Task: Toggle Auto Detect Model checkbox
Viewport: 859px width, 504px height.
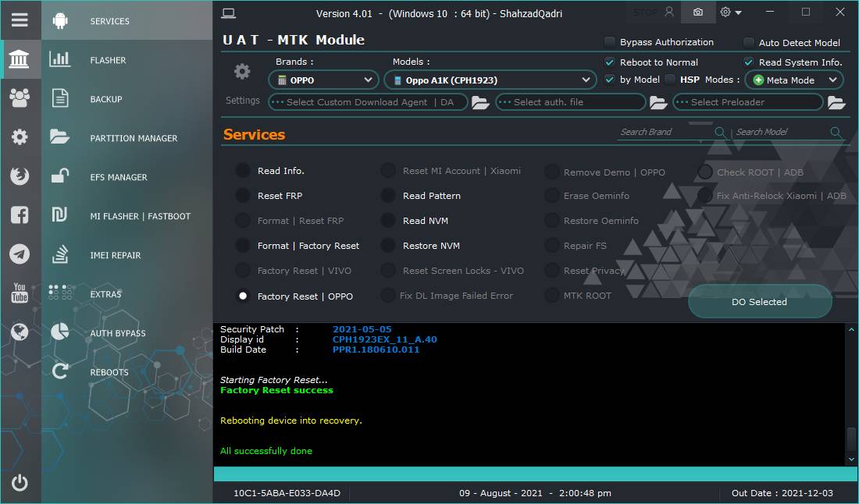Action: pyautogui.click(x=748, y=43)
